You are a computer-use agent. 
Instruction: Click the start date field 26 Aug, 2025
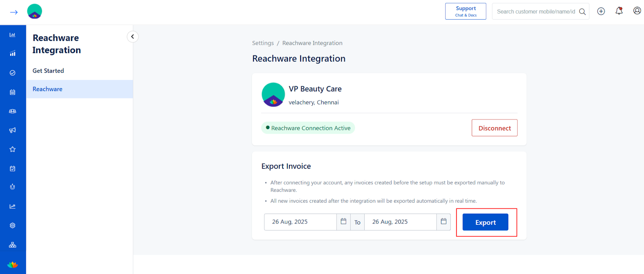click(x=300, y=222)
